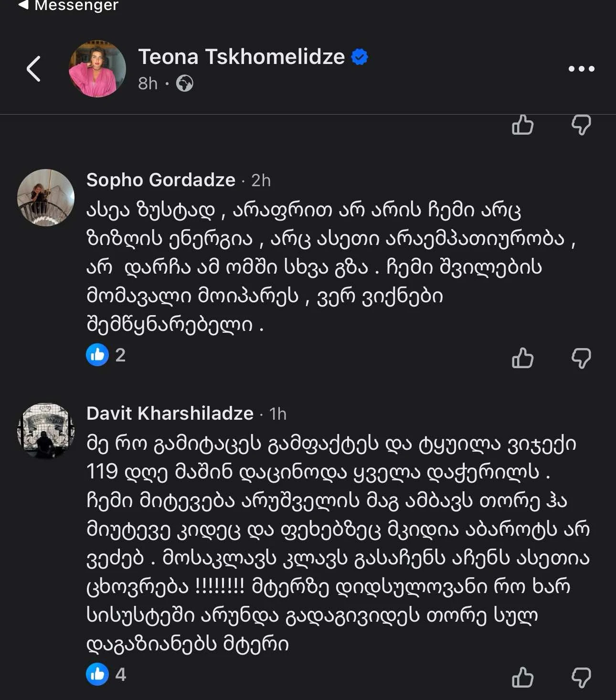
Task: Tap Teona Tskhomelidze's profile picture
Action: tap(97, 69)
